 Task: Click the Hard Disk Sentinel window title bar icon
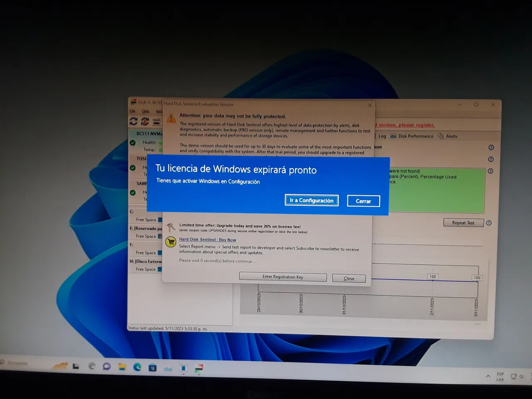(133, 102)
